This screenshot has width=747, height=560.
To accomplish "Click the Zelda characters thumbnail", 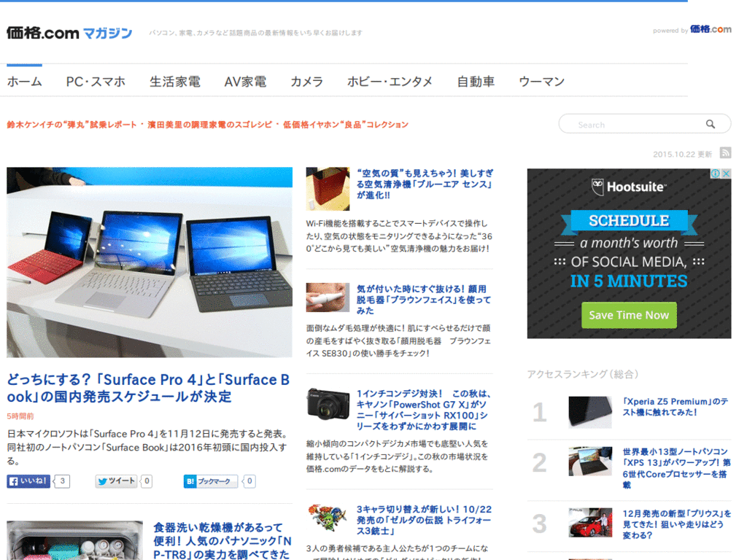I will click(326, 518).
